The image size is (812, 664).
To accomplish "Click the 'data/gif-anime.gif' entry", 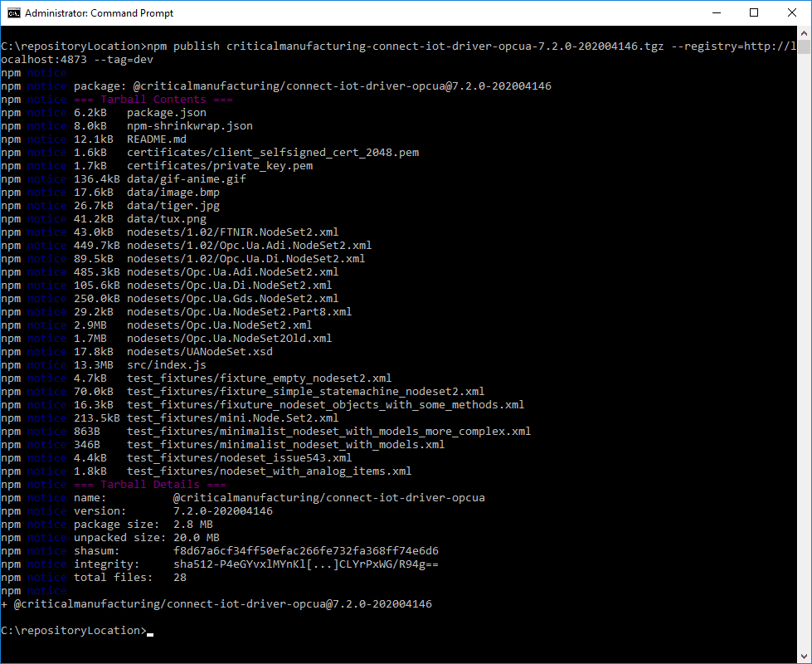I will 187,178.
